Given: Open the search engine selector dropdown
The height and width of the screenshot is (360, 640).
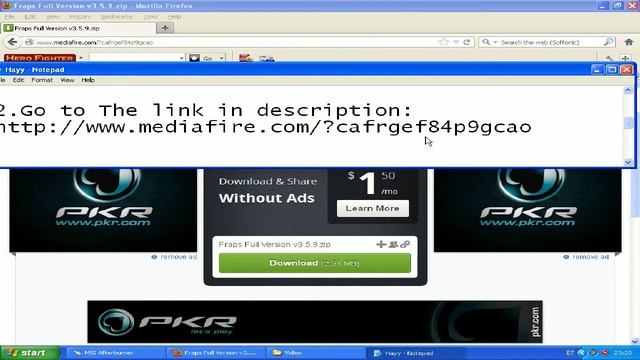Looking at the screenshot, I should pos(496,42).
